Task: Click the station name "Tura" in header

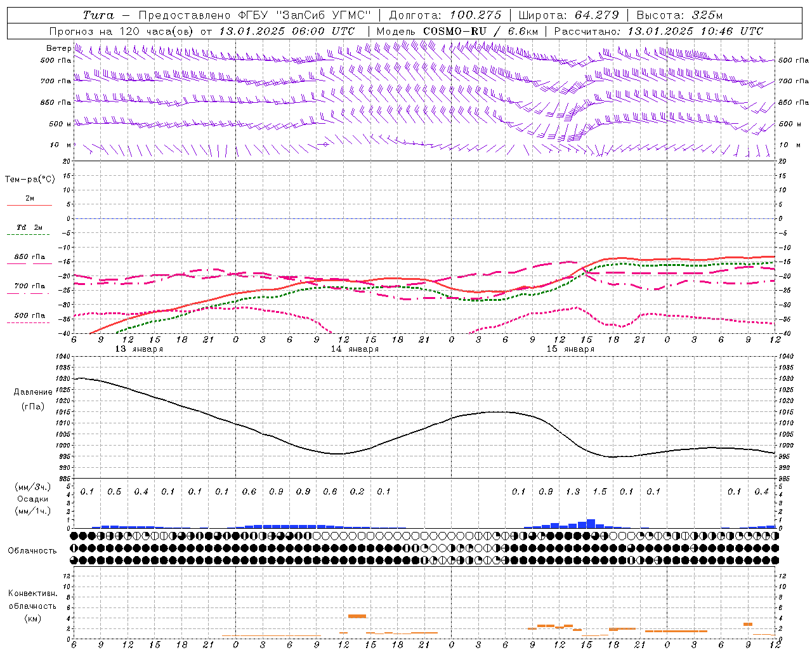Action: [98, 15]
